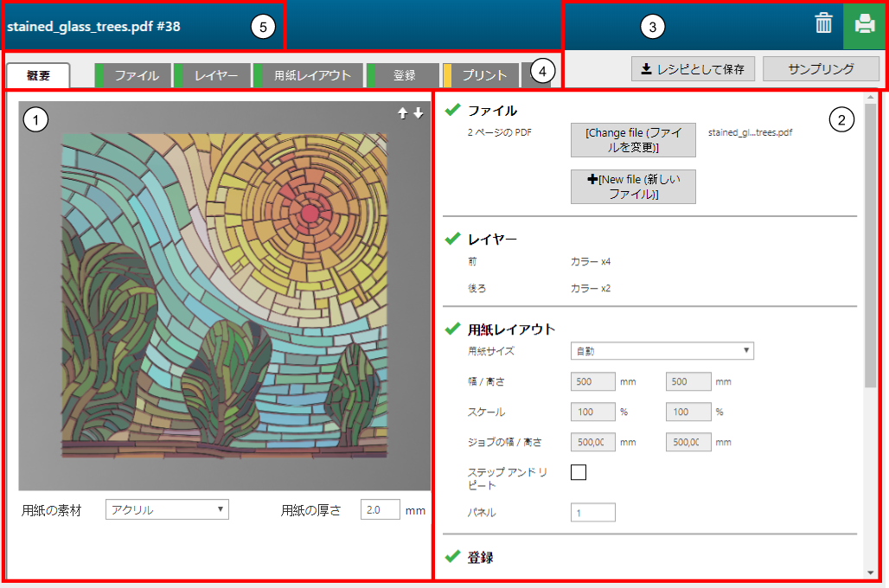This screenshot has height=588, width=889.
Task: Click the レイヤー section heading
Action: (x=492, y=240)
